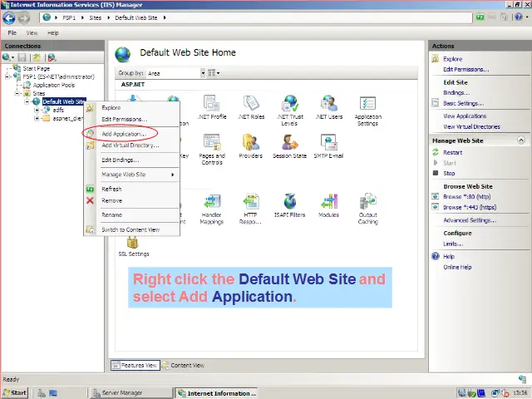Open Handler Mappings feature
Screen dimensions: 532x399
pos(212,209)
